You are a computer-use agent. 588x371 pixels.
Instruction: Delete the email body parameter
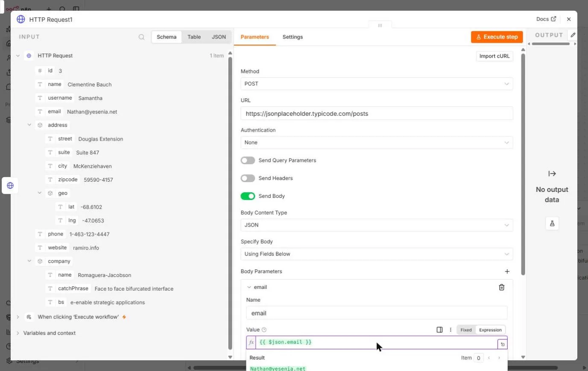point(502,287)
